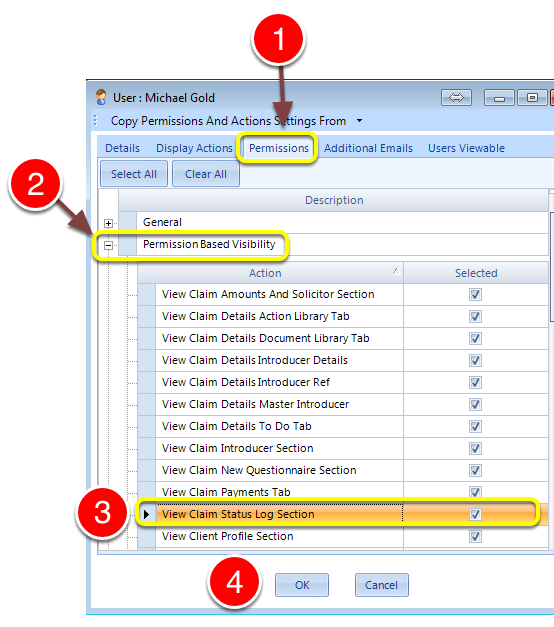
Task: Click the Select All button
Action: 134,174
